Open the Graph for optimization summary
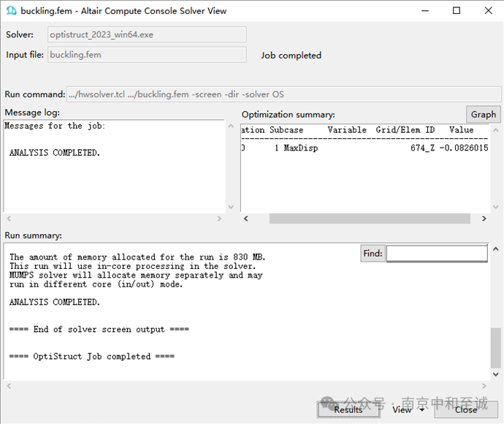504x424 pixels. (x=483, y=115)
